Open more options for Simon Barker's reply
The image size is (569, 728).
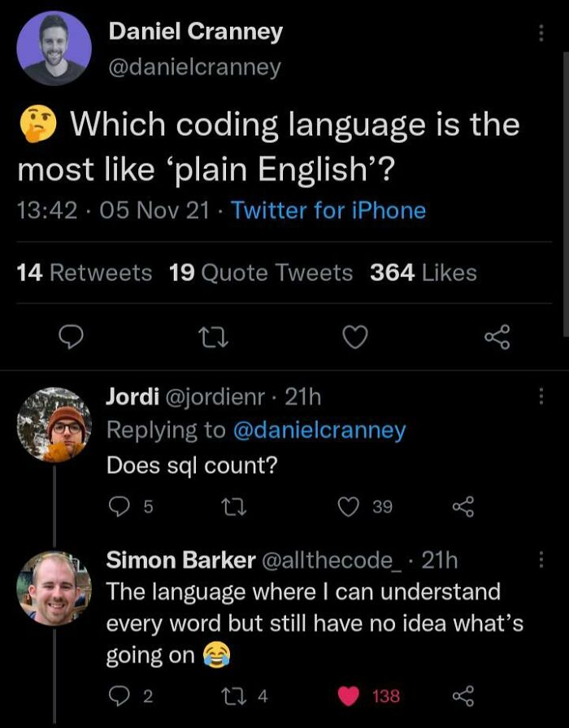[541, 560]
